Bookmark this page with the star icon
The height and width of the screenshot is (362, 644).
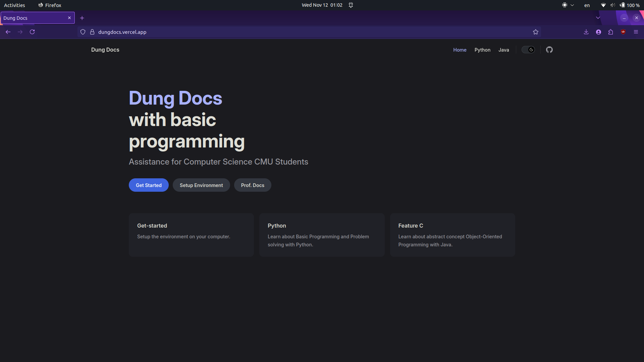536,32
